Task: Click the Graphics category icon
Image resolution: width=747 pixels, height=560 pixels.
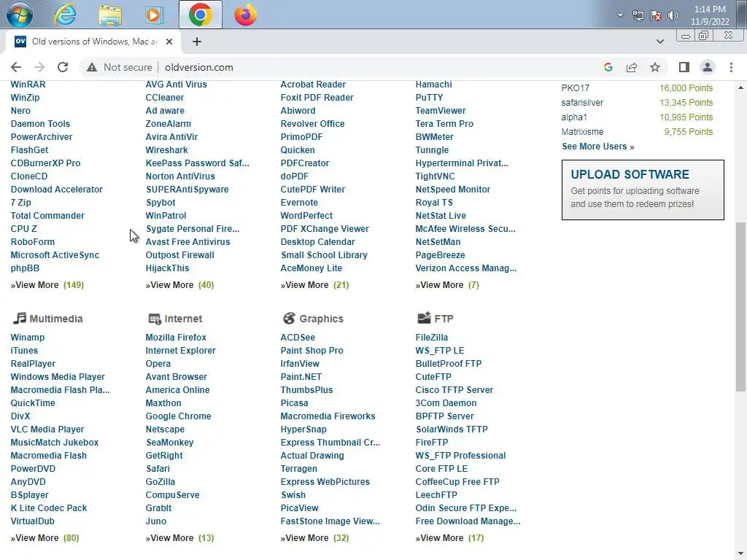Action: [x=289, y=318]
